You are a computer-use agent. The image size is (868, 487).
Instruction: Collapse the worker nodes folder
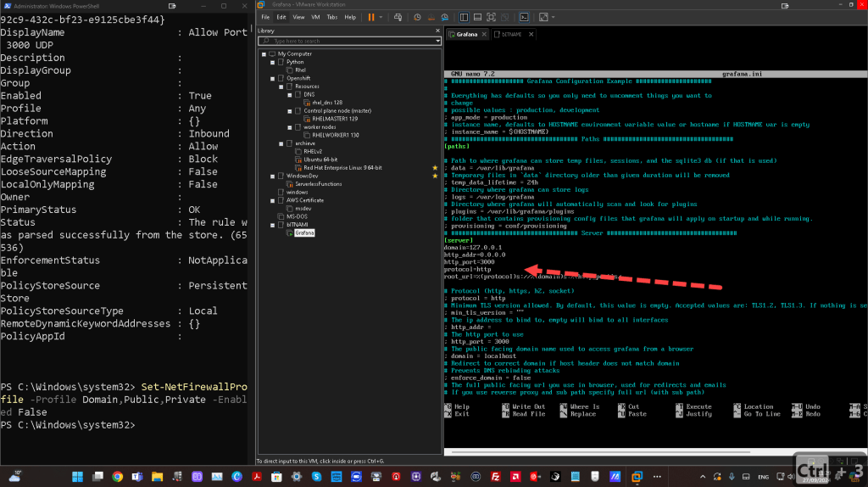coord(290,127)
